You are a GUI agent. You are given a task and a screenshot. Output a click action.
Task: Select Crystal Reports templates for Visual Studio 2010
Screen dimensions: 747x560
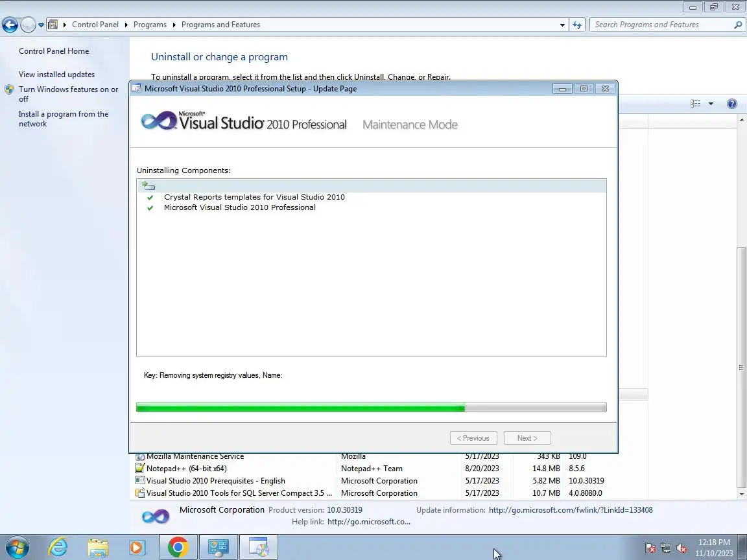(x=254, y=196)
